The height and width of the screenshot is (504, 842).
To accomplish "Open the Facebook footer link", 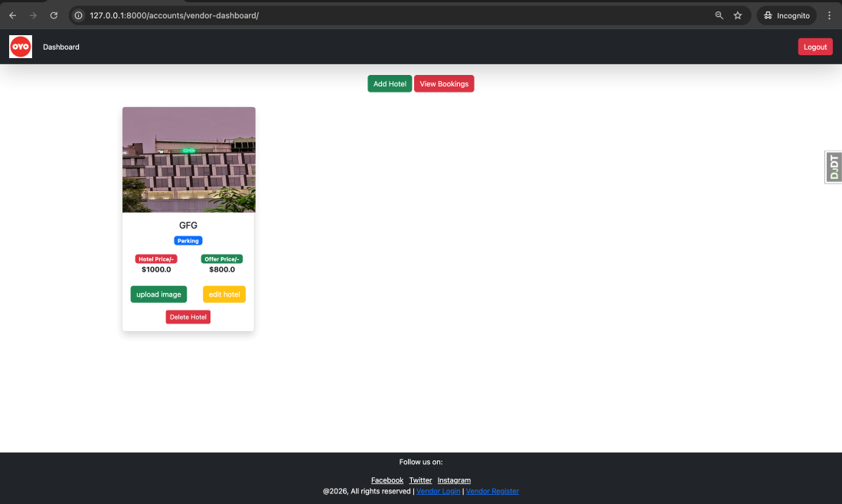I will coord(387,480).
